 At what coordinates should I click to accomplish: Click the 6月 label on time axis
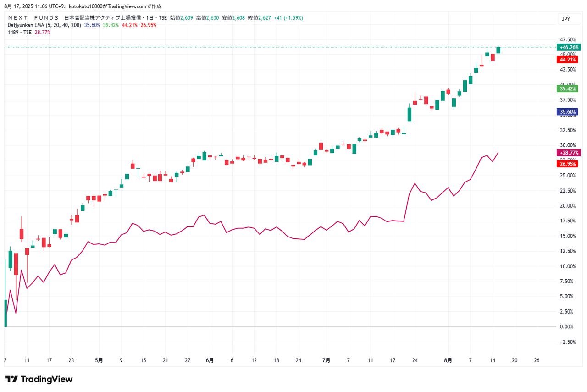(210, 360)
